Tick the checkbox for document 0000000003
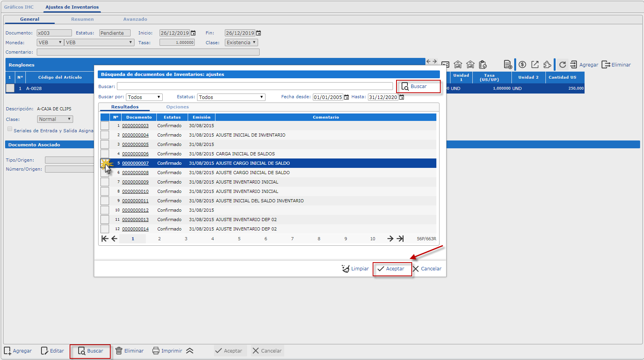Screen dimensions: 644x360 point(105,126)
